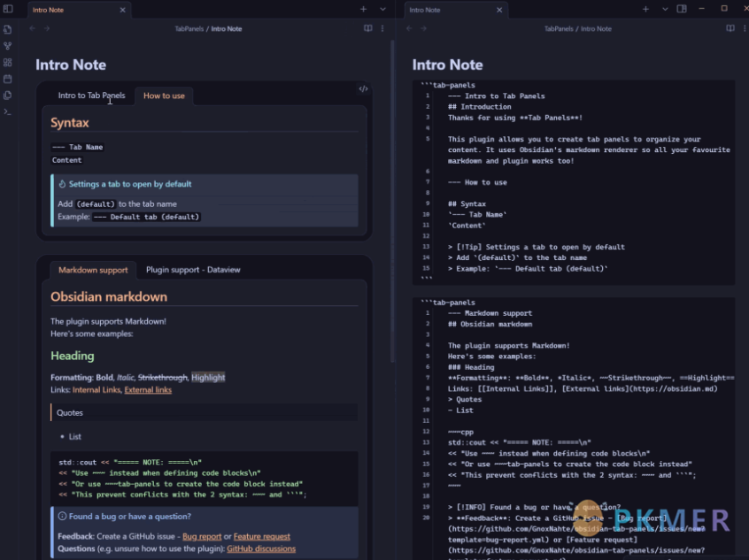Close the right Intro Note tab
This screenshot has width=749, height=560.
click(x=499, y=10)
